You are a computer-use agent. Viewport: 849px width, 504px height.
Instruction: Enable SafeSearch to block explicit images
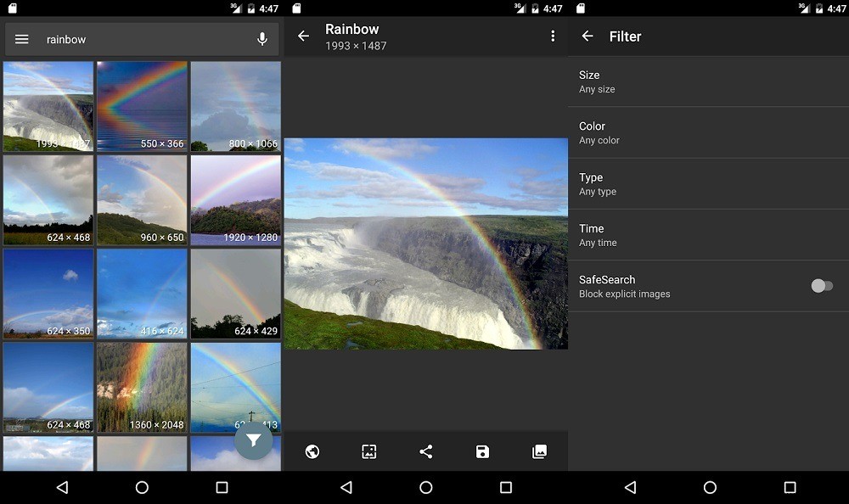click(x=821, y=286)
